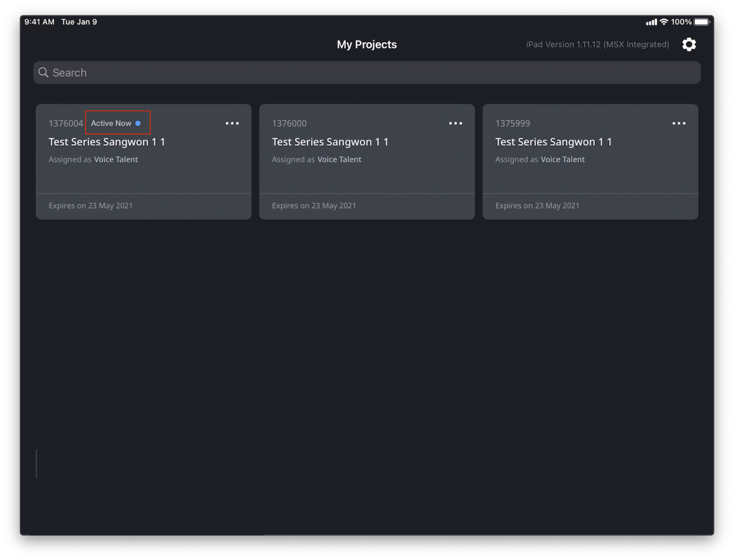
Task: Click the My Projects title
Action: [367, 44]
